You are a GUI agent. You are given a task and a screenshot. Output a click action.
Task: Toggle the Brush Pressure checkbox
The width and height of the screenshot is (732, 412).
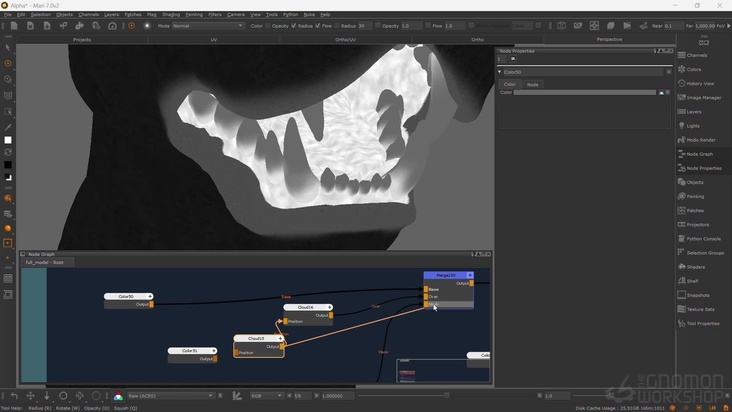471,26
